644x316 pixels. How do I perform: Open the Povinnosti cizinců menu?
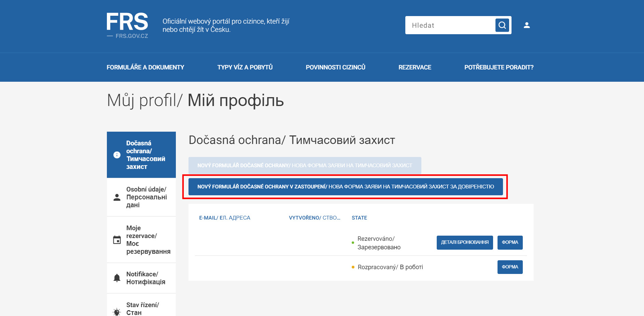point(335,67)
